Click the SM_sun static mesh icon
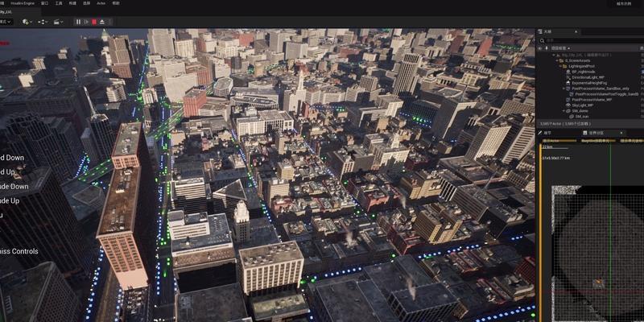Viewport: 644px width, 322px height. [x=572, y=117]
